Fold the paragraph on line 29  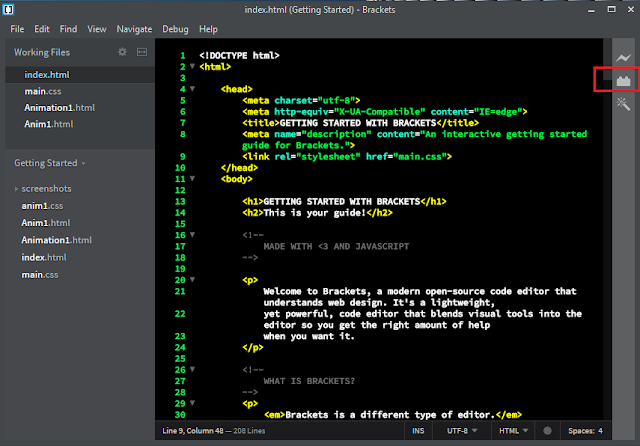click(192, 403)
